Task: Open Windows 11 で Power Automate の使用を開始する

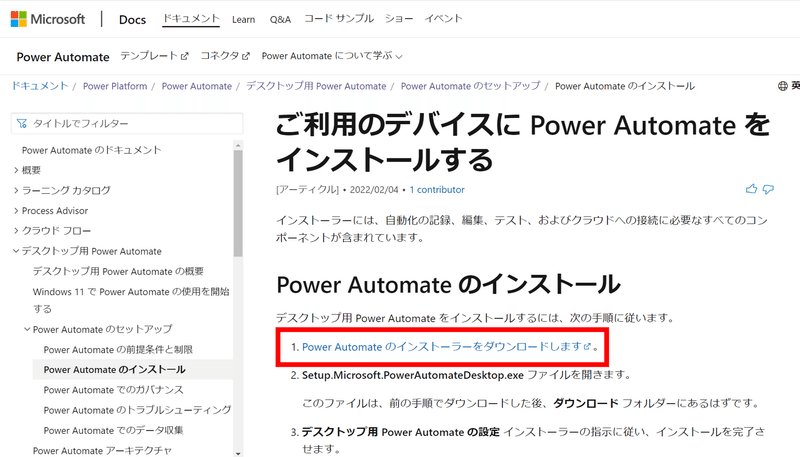Action: tap(131, 300)
